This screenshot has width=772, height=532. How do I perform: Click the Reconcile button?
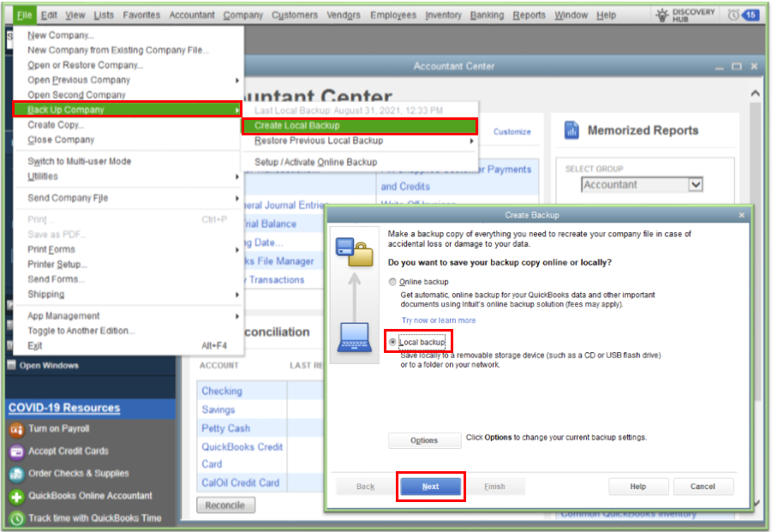[225, 505]
